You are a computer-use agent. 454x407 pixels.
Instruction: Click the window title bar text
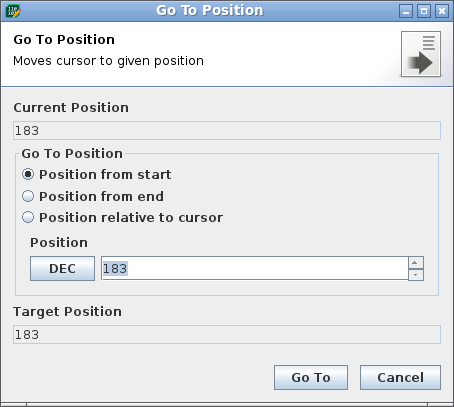(210, 11)
